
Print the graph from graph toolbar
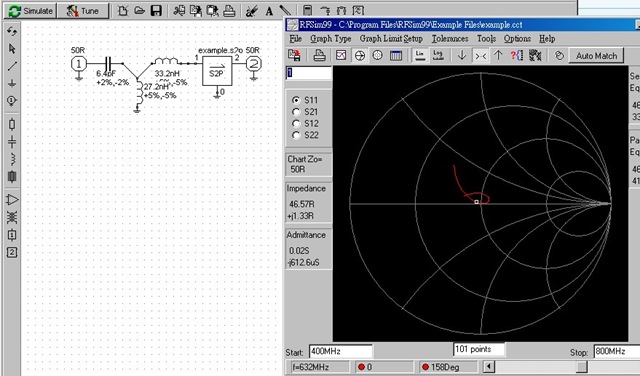click(319, 56)
